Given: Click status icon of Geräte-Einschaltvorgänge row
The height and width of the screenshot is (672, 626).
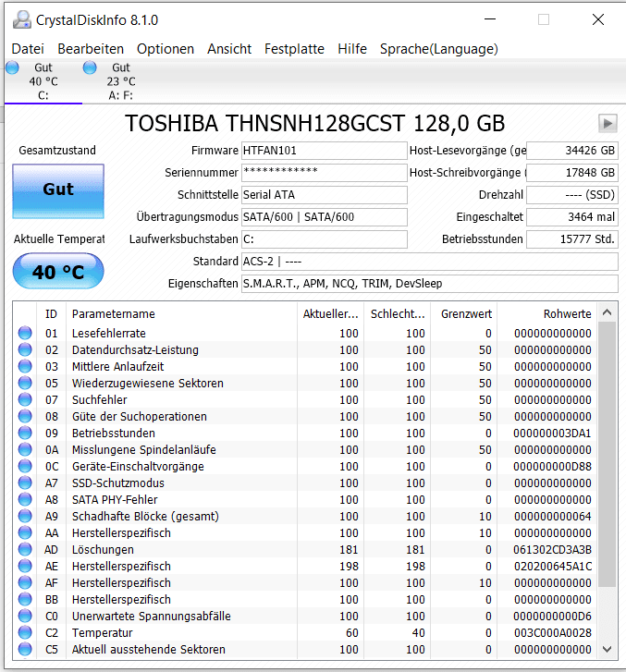Looking at the screenshot, I should [x=25, y=466].
